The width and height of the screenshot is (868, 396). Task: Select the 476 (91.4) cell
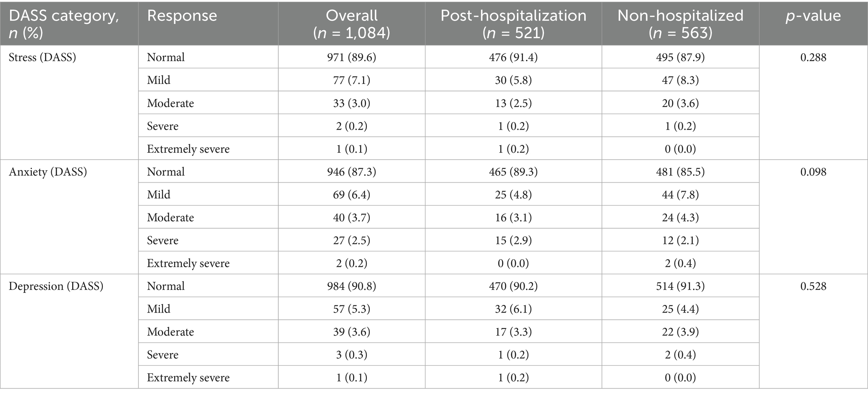(x=513, y=57)
